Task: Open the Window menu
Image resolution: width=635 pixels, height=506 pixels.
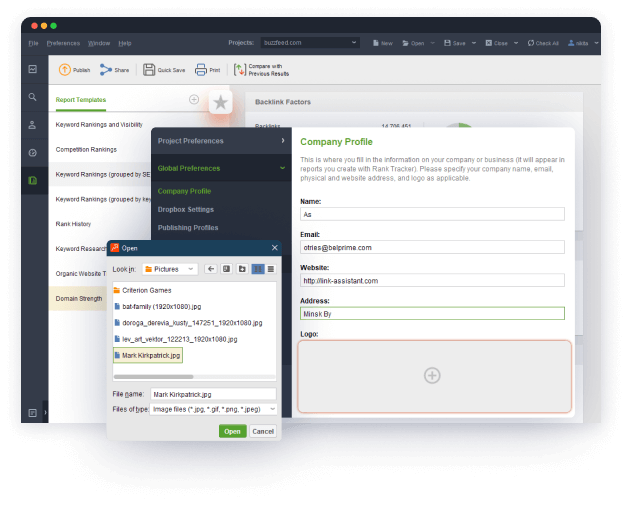Action: (99, 43)
